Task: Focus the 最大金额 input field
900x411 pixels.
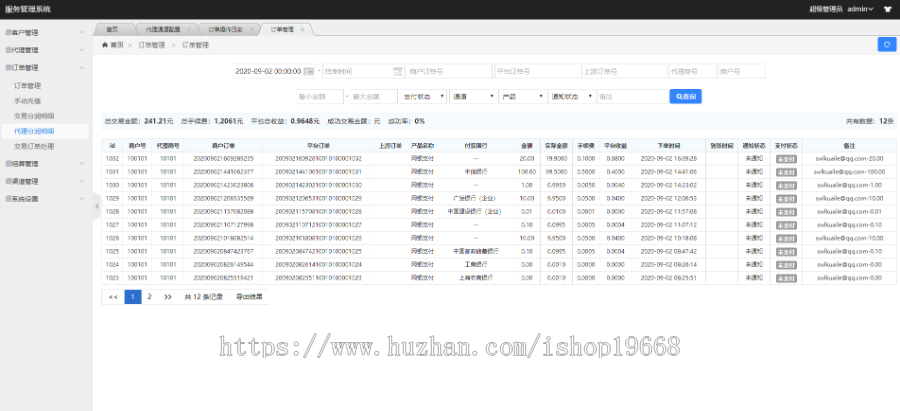Action: 374,96
